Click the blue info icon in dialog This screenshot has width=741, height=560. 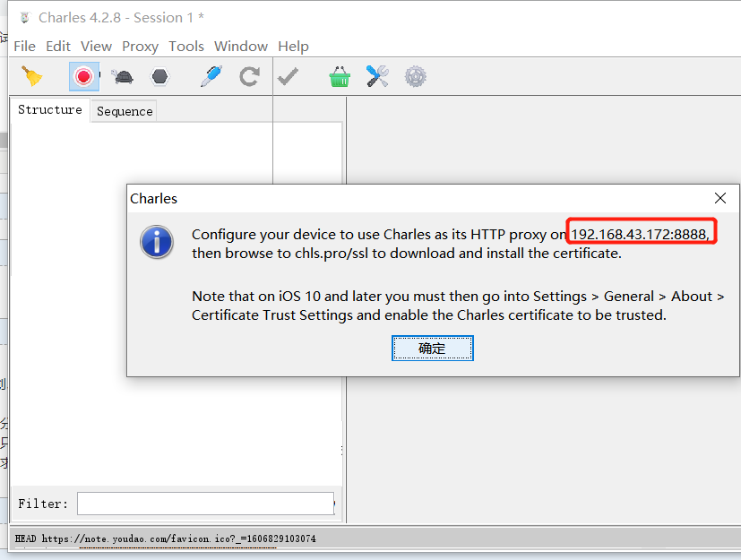(157, 242)
